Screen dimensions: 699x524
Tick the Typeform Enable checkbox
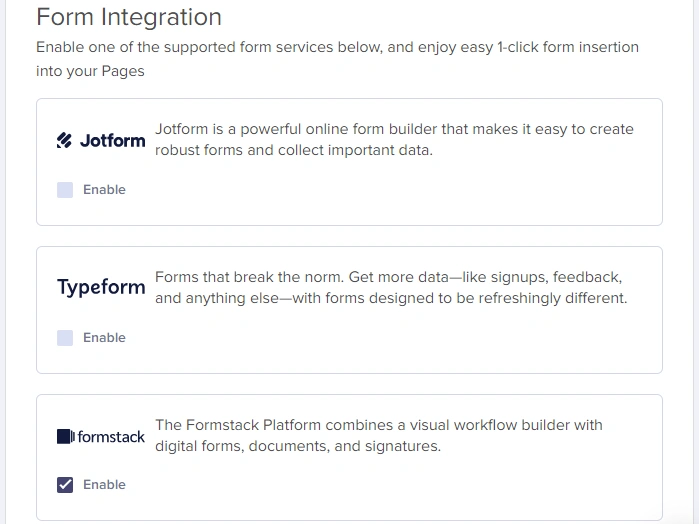(x=65, y=338)
